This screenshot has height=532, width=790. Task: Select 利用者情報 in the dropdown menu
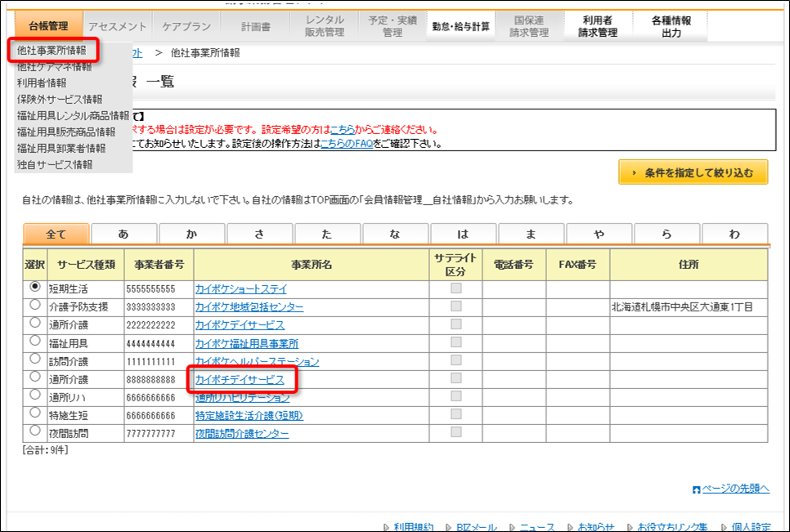pyautogui.click(x=42, y=83)
